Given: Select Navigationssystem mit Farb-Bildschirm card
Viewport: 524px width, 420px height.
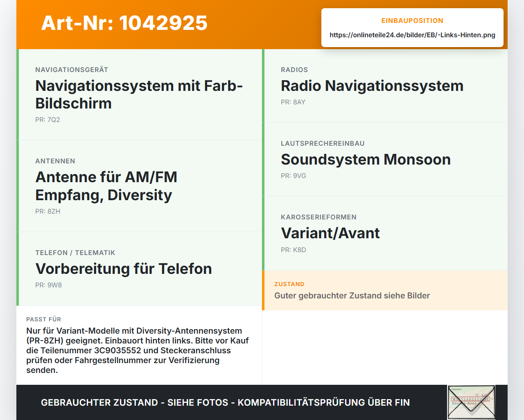Looking at the screenshot, I should [139, 95].
